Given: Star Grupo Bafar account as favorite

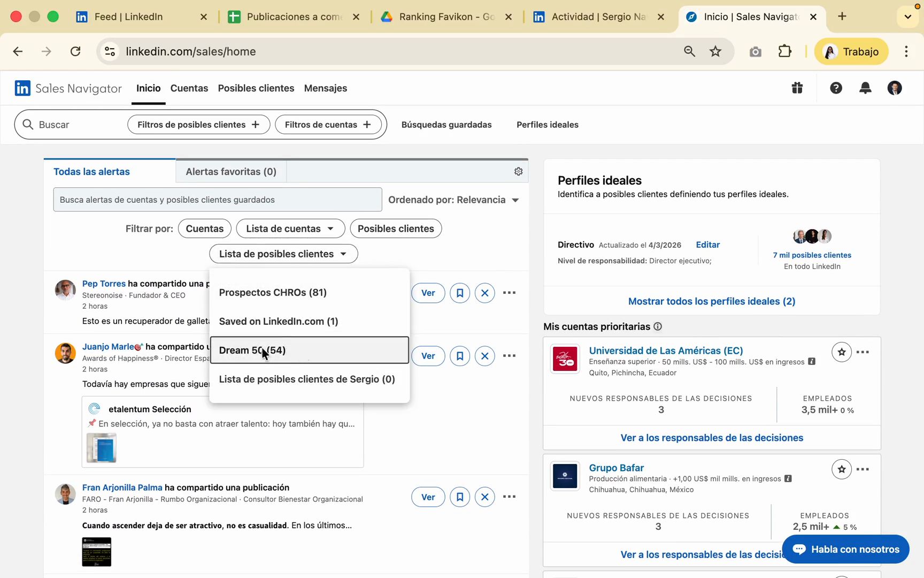Looking at the screenshot, I should click(x=842, y=469).
